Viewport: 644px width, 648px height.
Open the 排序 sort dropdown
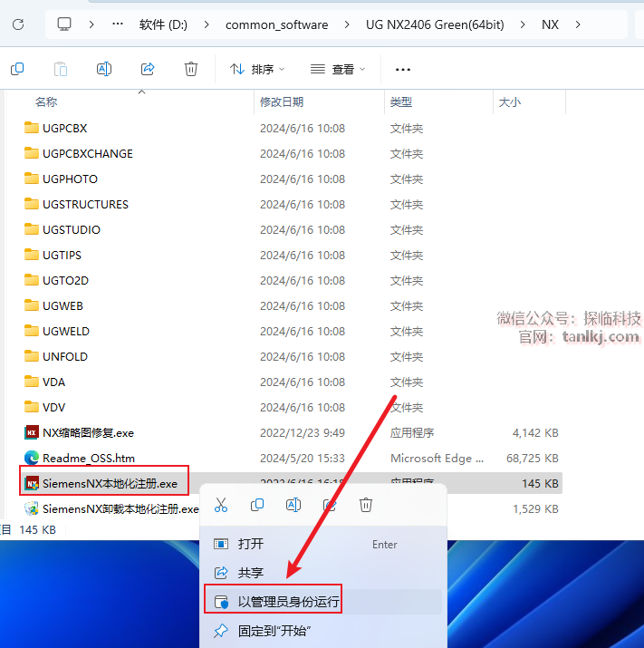pos(257,69)
